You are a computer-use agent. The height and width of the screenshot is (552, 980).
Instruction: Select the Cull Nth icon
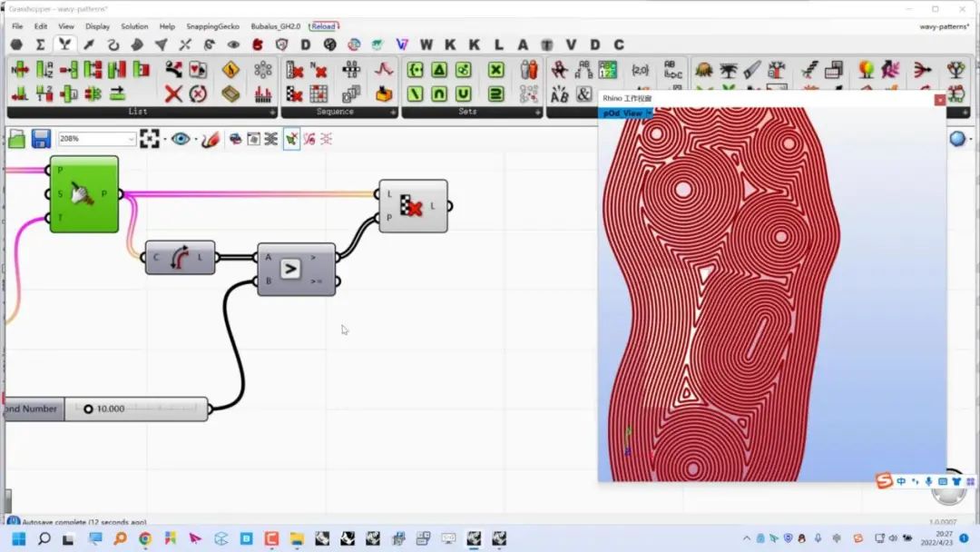[x=318, y=69]
